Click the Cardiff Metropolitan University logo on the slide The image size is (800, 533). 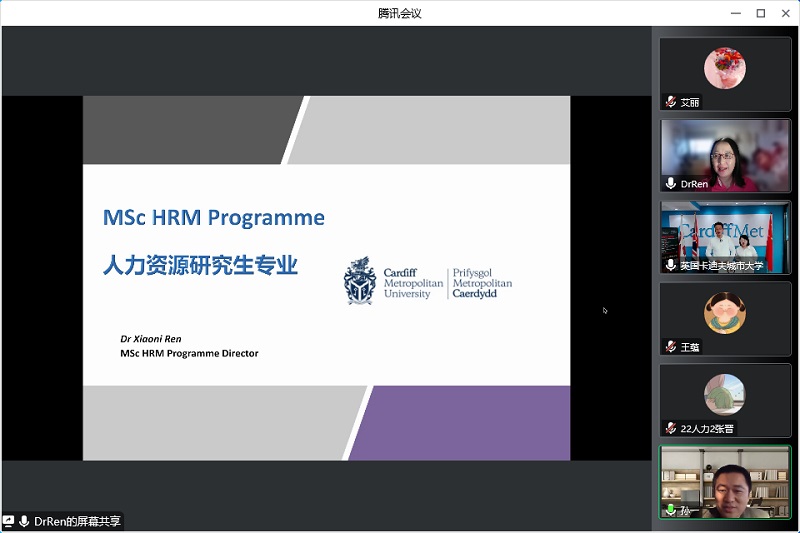tap(427, 283)
